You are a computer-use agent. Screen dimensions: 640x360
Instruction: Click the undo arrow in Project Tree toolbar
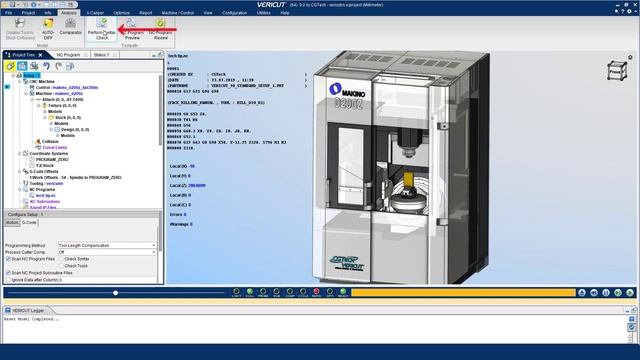pyautogui.click(x=46, y=66)
